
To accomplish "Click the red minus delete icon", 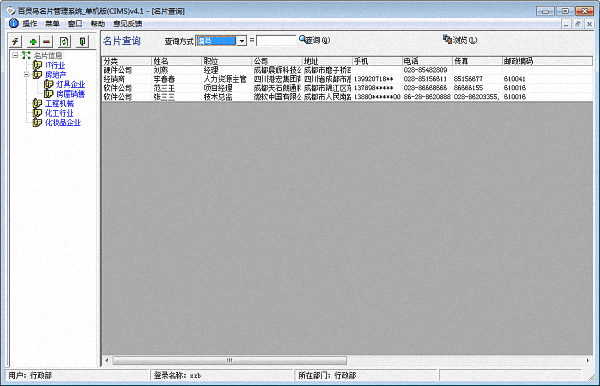I will pos(47,41).
